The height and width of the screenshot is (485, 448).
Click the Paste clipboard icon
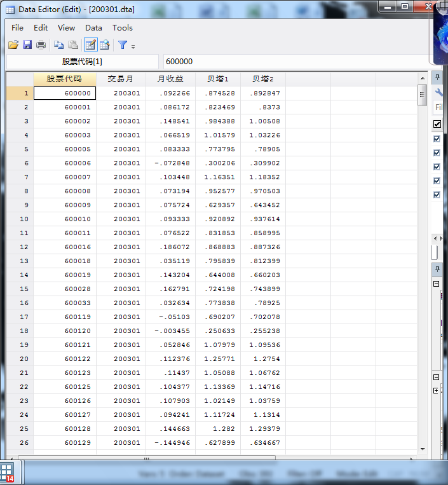(73, 45)
